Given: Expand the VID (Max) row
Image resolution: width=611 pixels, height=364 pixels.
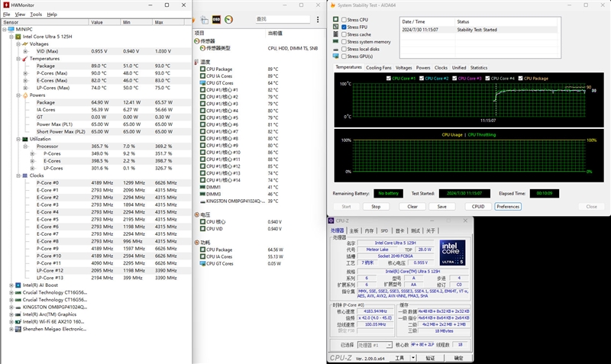Looking at the screenshot, I should coord(25,51).
